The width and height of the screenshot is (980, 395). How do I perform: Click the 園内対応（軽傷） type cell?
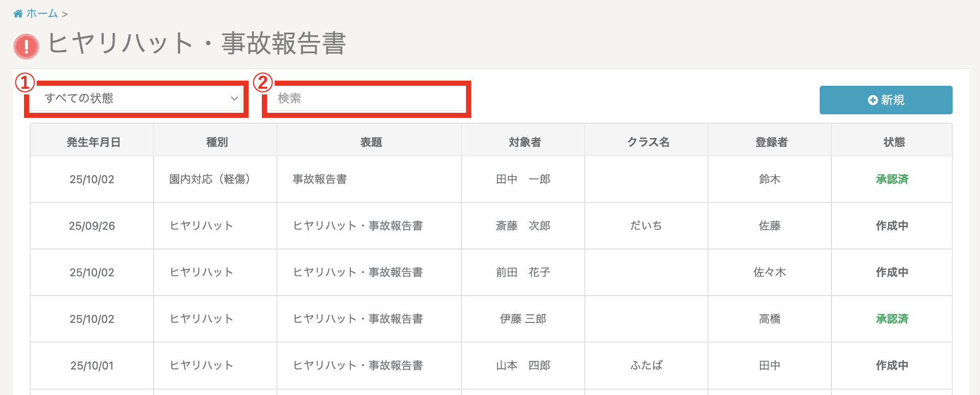pyautogui.click(x=209, y=180)
